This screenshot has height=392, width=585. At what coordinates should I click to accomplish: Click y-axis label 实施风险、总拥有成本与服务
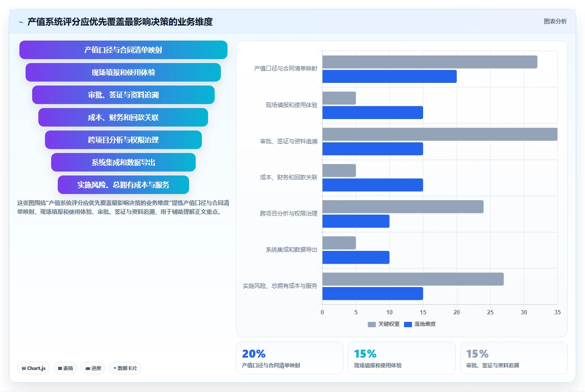tap(280, 286)
